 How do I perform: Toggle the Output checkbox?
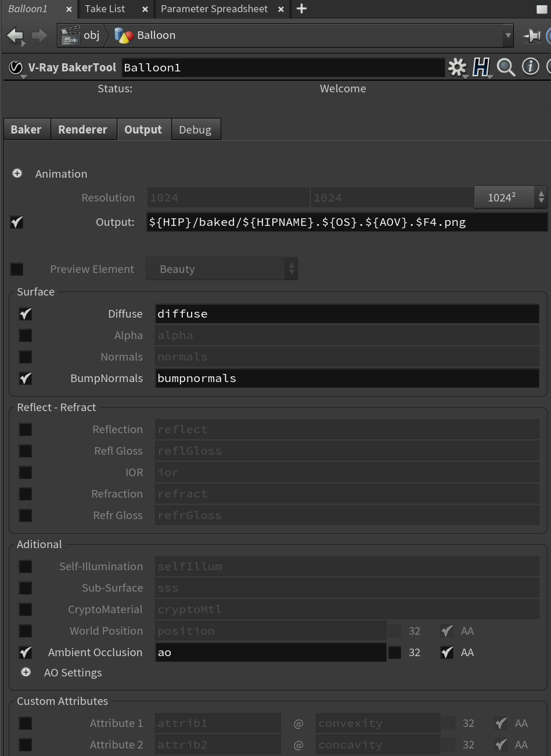(x=17, y=222)
